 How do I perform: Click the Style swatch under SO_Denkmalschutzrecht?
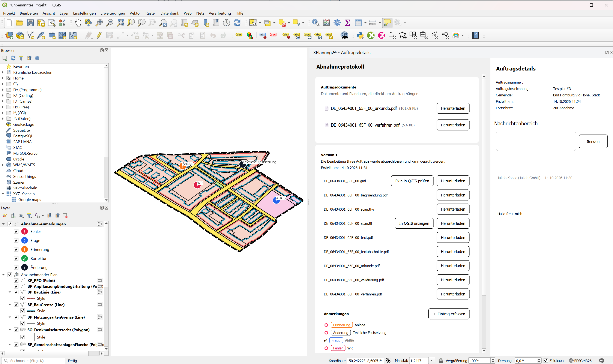31,337
